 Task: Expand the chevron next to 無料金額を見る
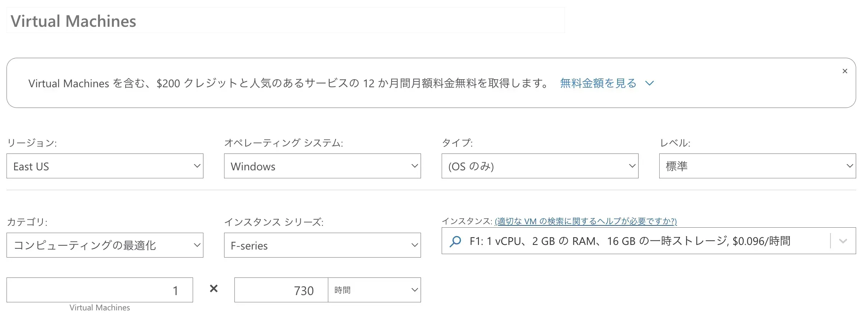pos(649,83)
